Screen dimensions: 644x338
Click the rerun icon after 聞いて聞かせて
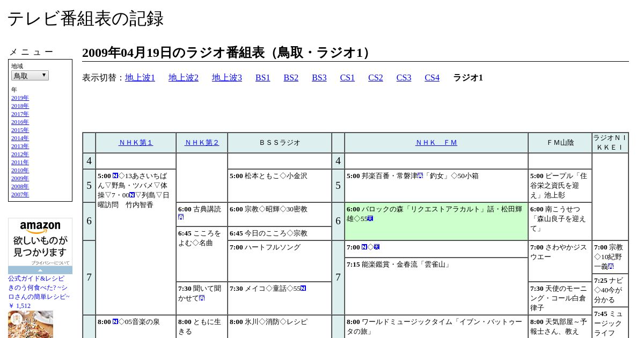click(202, 298)
